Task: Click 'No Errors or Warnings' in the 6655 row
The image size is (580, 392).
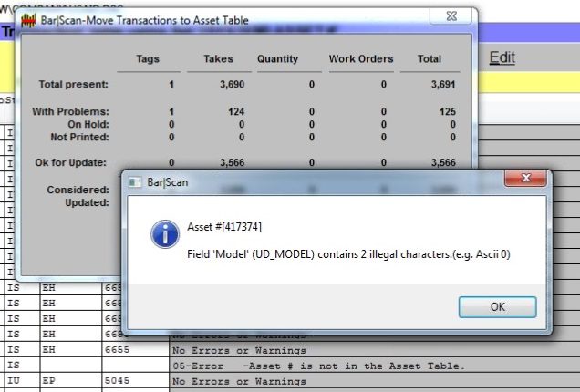Action: [239, 350]
